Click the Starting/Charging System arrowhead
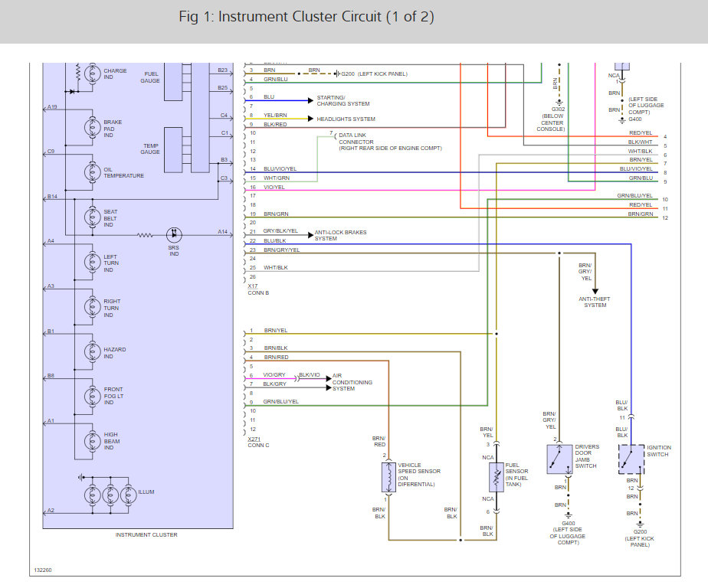708x588 pixels. (x=310, y=100)
